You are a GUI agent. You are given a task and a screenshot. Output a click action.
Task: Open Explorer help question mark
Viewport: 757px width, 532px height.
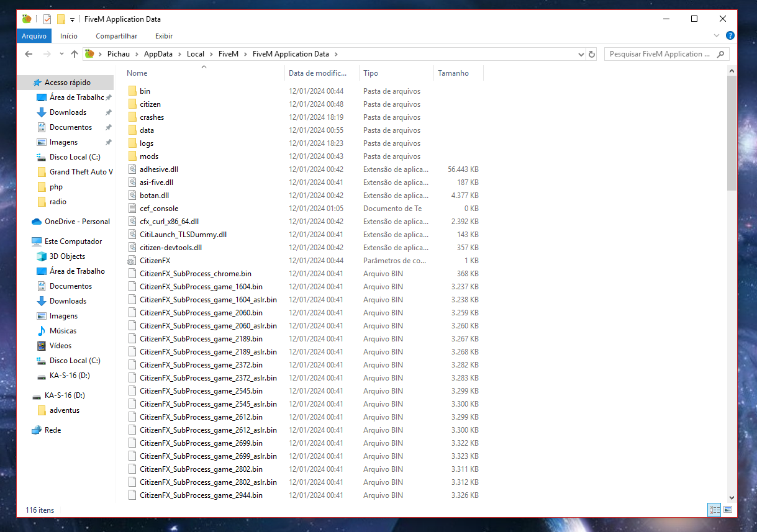pyautogui.click(x=730, y=36)
